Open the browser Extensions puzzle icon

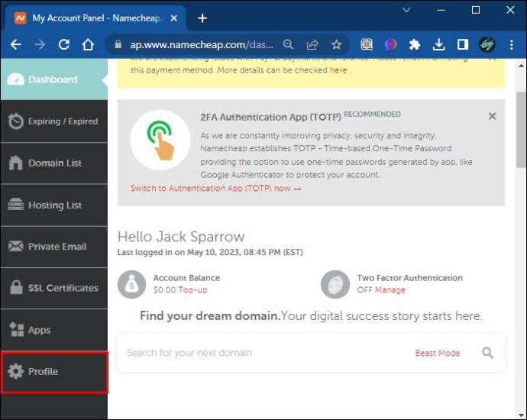coord(414,44)
